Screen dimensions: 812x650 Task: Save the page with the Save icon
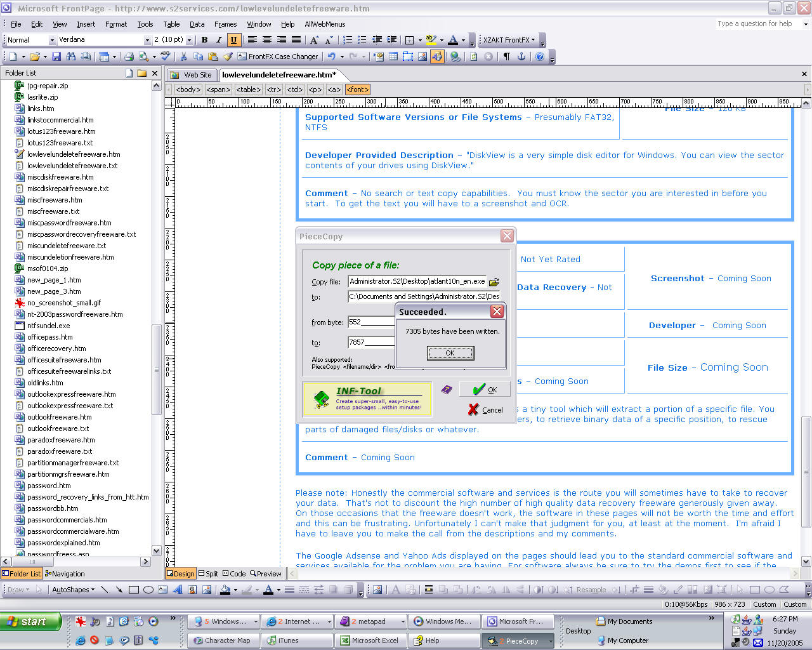coord(56,56)
